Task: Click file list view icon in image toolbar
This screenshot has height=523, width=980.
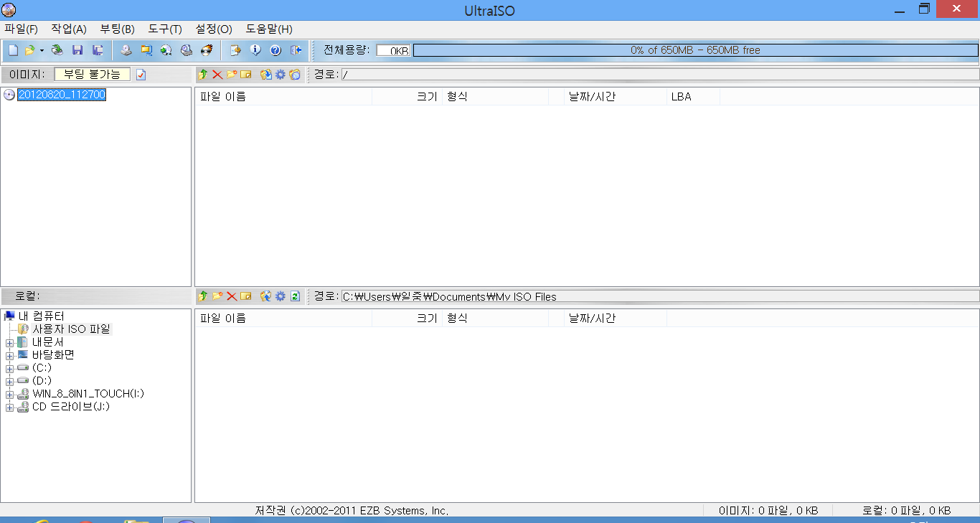Action: tap(295, 75)
